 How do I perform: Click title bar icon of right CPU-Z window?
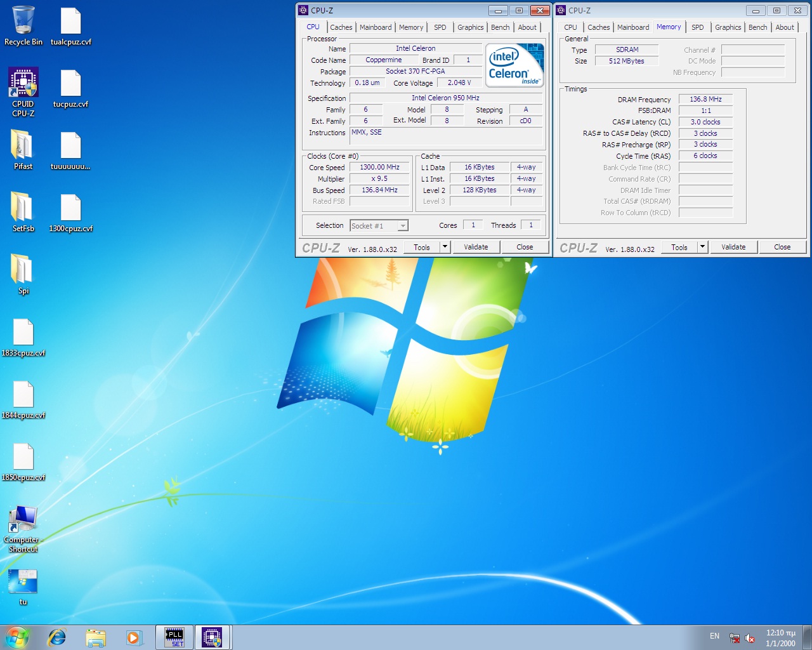pyautogui.click(x=561, y=10)
